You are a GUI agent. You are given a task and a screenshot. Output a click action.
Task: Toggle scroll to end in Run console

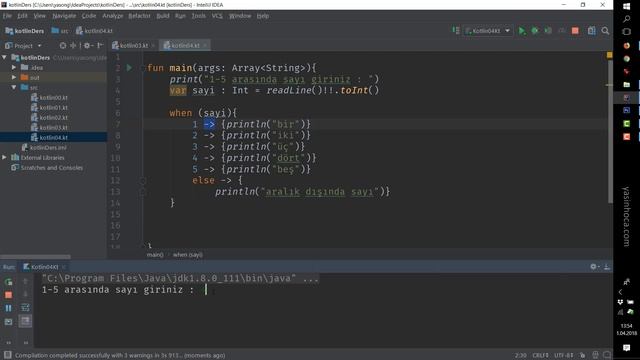[x=25, y=322]
